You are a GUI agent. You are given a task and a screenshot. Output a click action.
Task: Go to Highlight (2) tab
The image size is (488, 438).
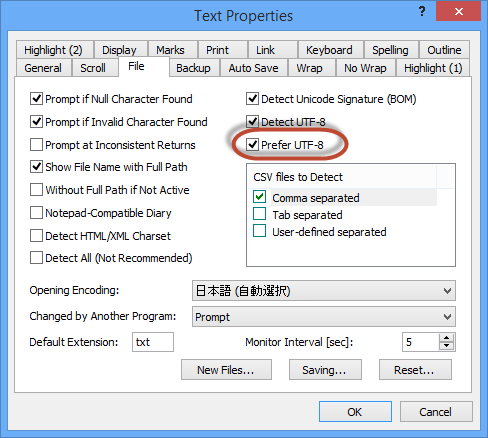click(x=53, y=50)
